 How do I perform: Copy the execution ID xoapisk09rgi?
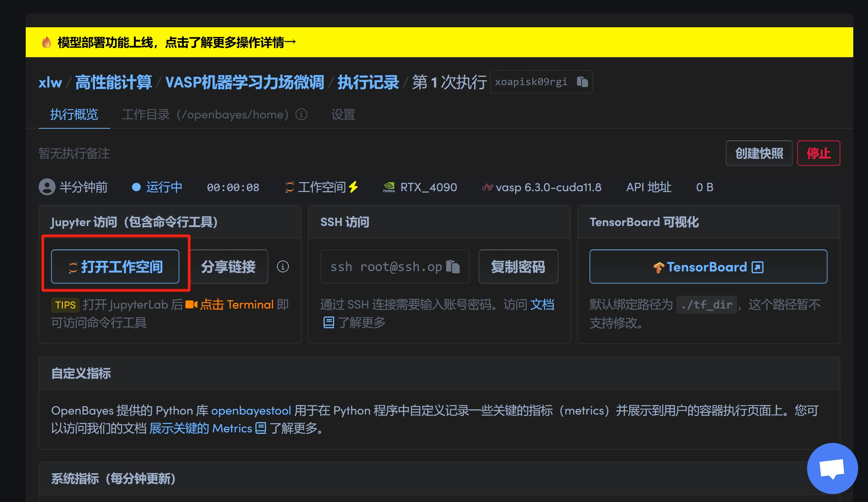tap(582, 82)
